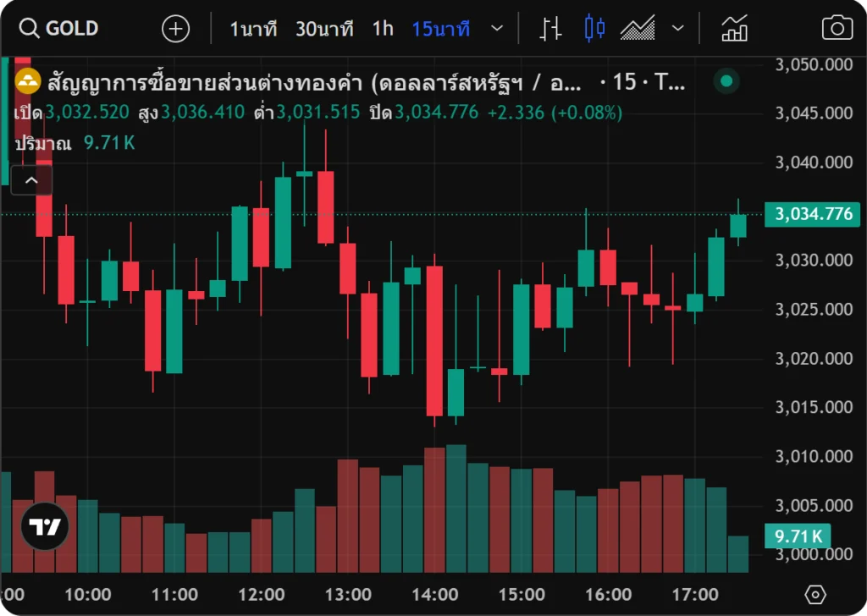Click the gold bars symbol logo
Image resolution: width=867 pixels, height=616 pixels.
click(x=29, y=82)
